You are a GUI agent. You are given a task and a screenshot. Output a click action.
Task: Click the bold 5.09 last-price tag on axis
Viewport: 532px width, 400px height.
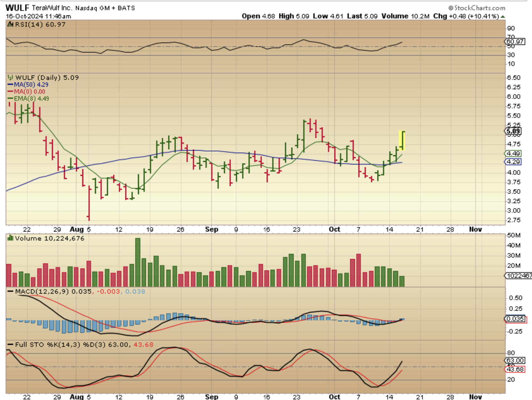[x=513, y=131]
